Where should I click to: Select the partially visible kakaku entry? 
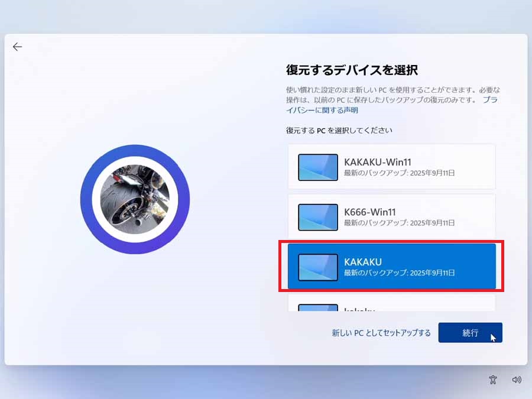pyautogui.click(x=359, y=308)
